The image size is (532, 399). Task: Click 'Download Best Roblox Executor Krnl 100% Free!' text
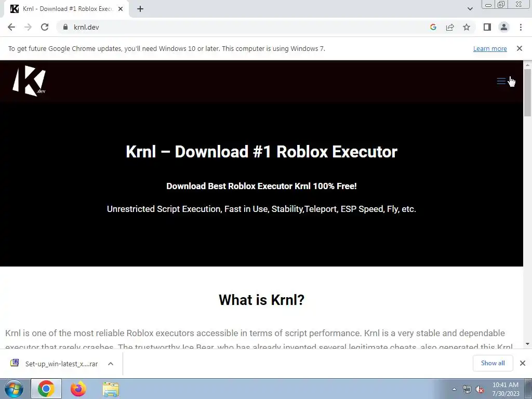262,186
